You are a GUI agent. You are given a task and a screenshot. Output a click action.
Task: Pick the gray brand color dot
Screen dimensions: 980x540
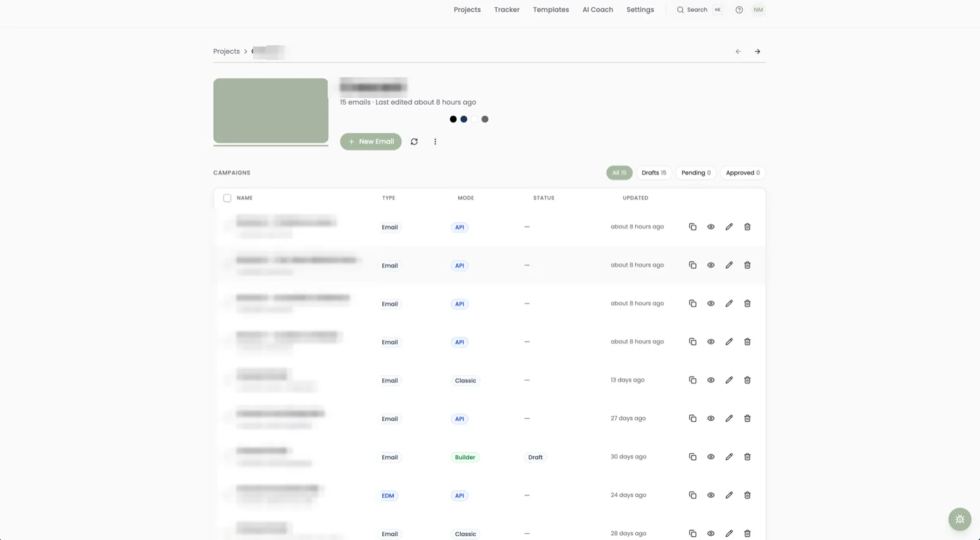pyautogui.click(x=485, y=119)
